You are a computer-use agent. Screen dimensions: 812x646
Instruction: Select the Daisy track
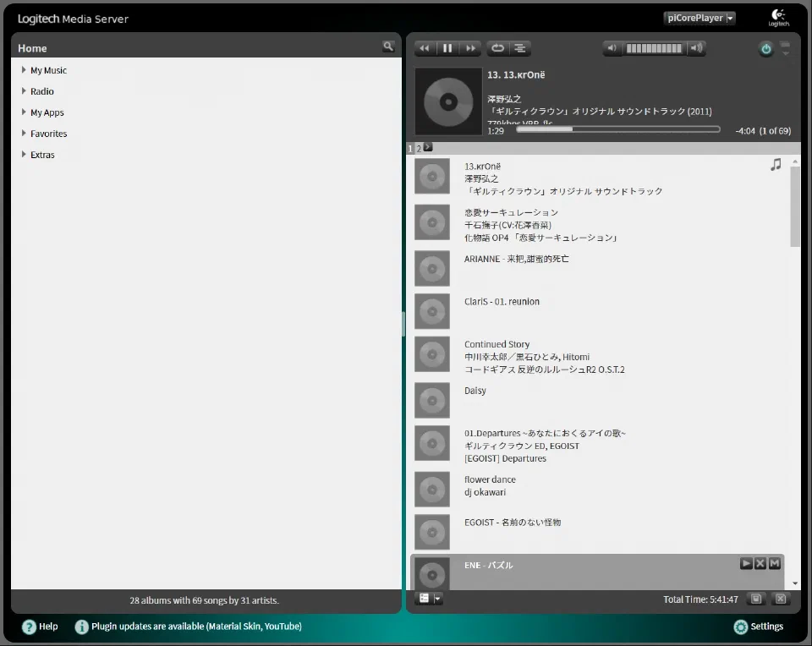(x=475, y=391)
